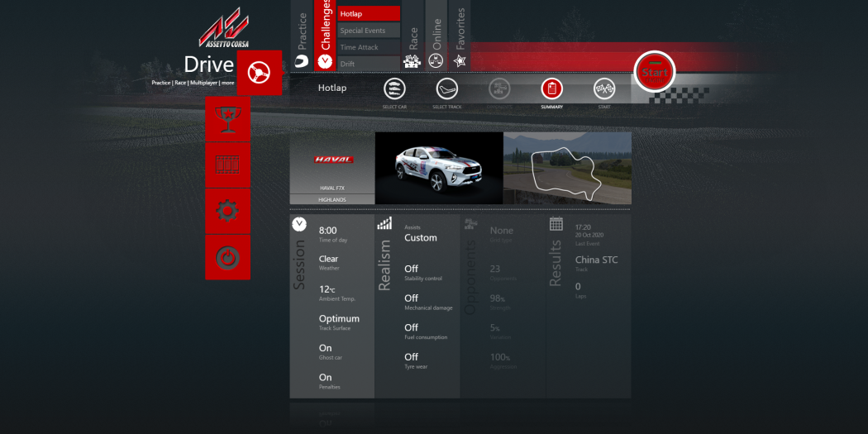Click the Assetto Corsa logo
868x434 pixels.
click(224, 27)
